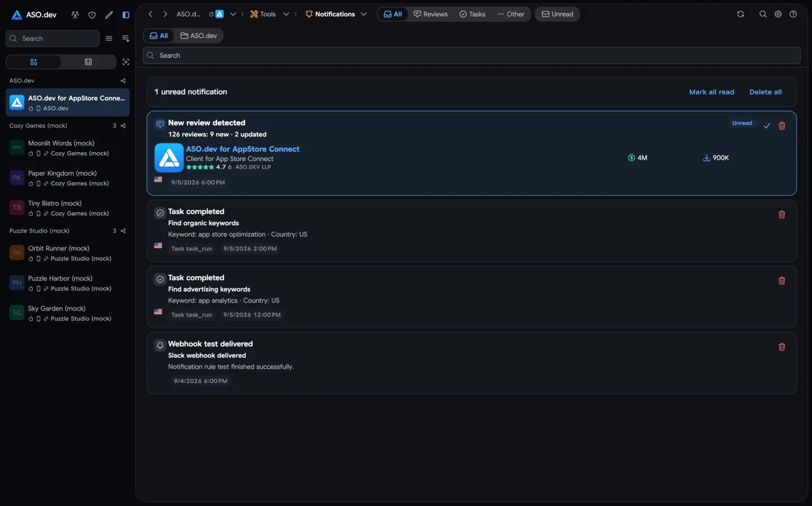This screenshot has width=812, height=506.
Task: Delete the Webhook test delivered notification
Action: pyautogui.click(x=782, y=347)
